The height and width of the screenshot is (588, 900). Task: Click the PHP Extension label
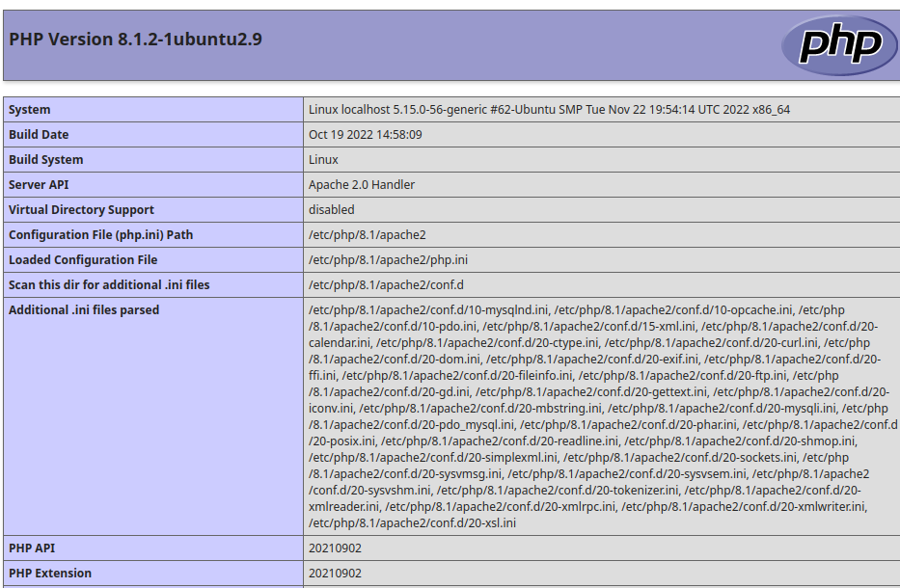(50, 574)
